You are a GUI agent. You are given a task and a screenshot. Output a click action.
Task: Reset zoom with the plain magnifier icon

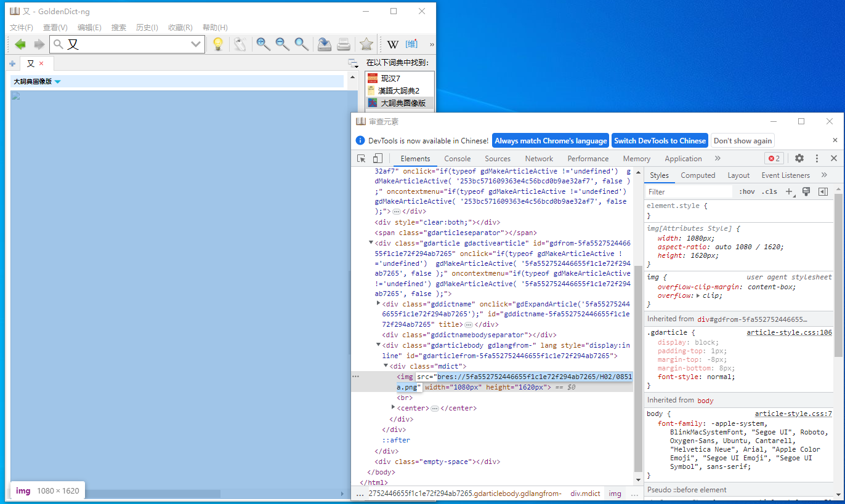point(301,44)
